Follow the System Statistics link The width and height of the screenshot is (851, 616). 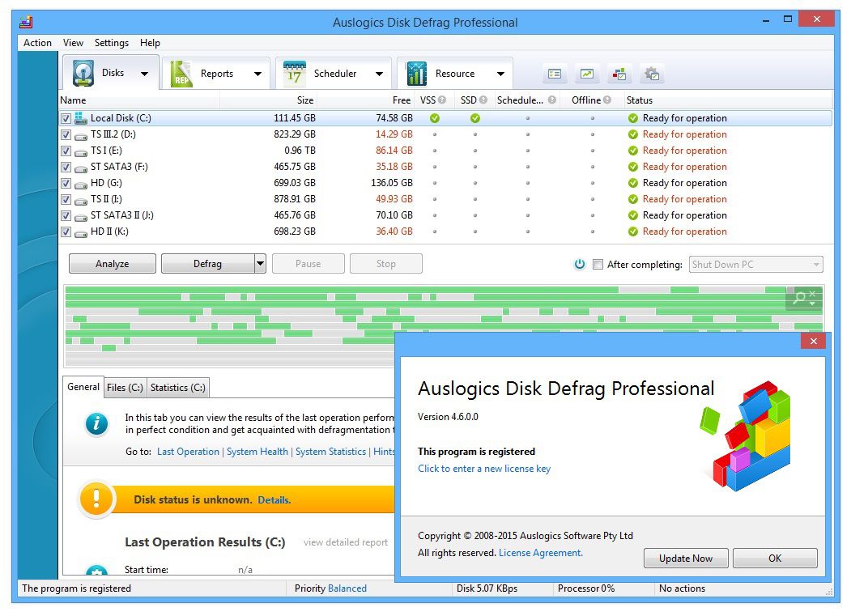(x=330, y=452)
